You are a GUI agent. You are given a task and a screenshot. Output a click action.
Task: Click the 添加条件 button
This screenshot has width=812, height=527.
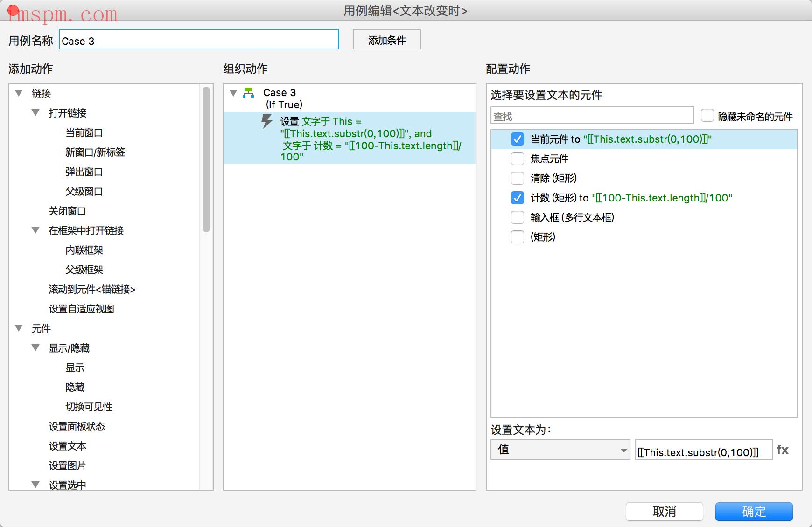[386, 40]
